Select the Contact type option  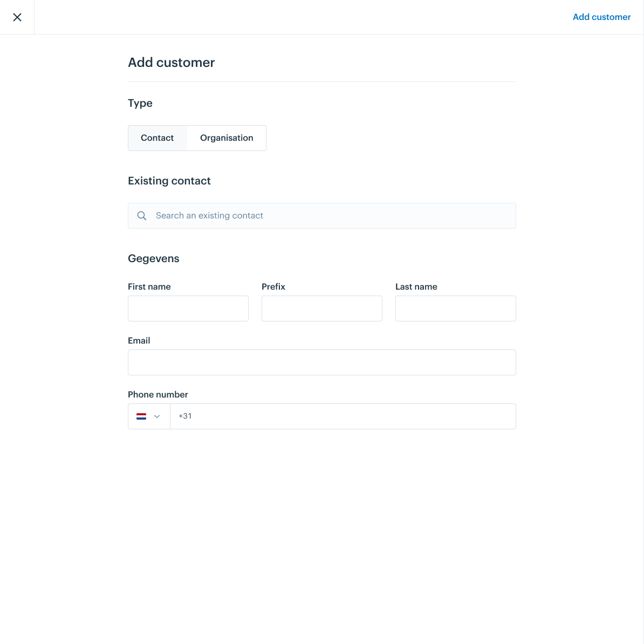tap(157, 138)
